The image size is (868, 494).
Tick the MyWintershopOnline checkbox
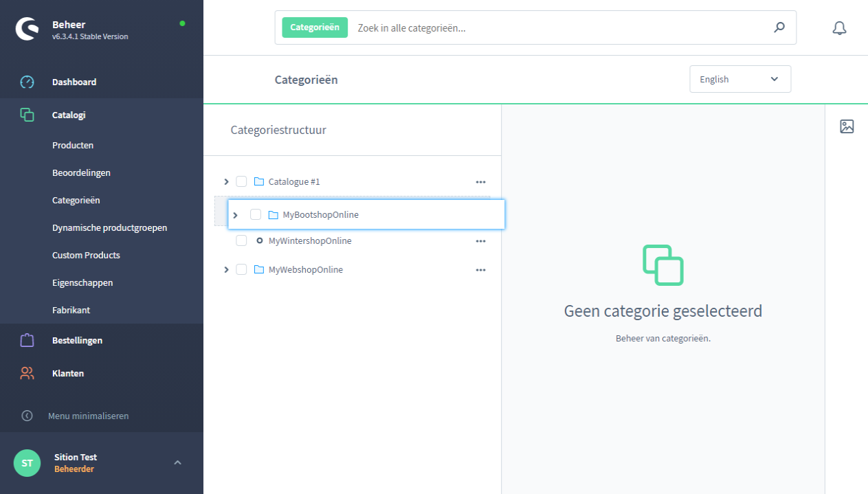tap(241, 241)
